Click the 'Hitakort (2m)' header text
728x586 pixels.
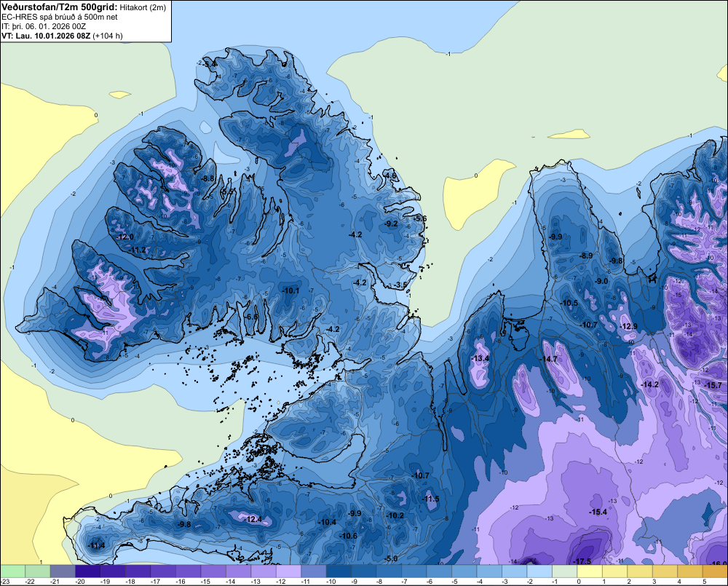click(x=143, y=7)
